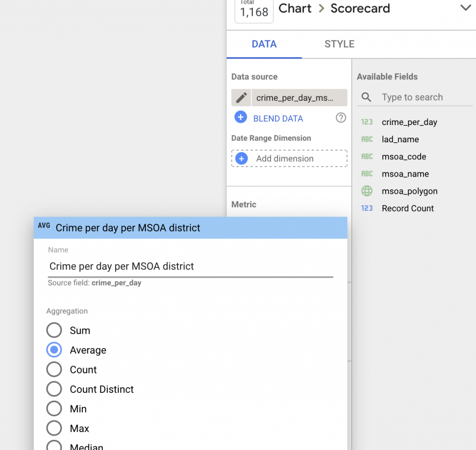This screenshot has height=450, width=476.
Task: Select the crime_per_day available field
Action: (x=409, y=122)
